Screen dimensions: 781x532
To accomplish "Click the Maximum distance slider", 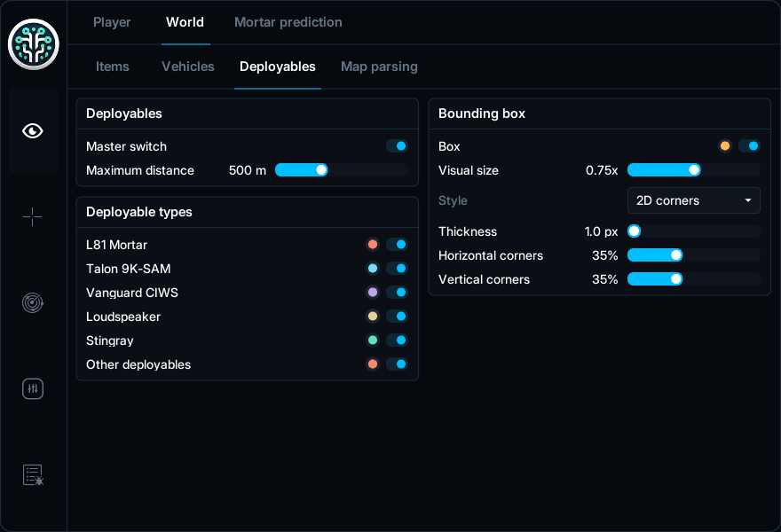I will 342,170.
